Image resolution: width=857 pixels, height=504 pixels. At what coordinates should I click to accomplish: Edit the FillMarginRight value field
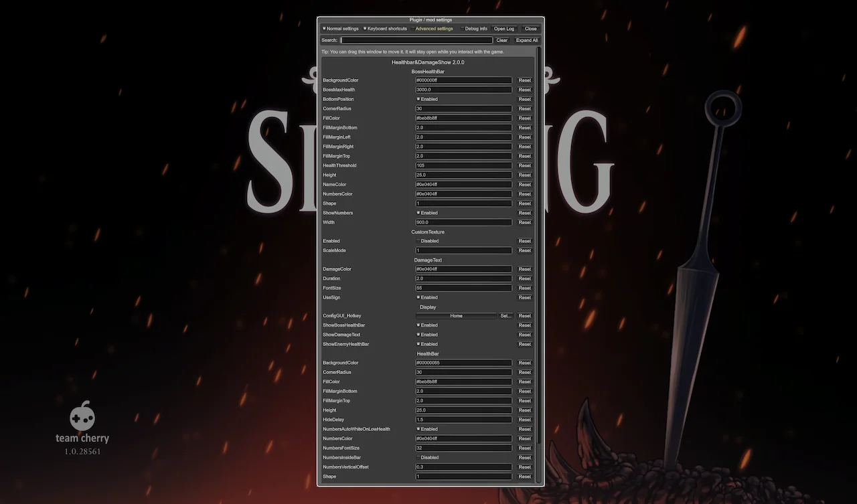tap(464, 147)
